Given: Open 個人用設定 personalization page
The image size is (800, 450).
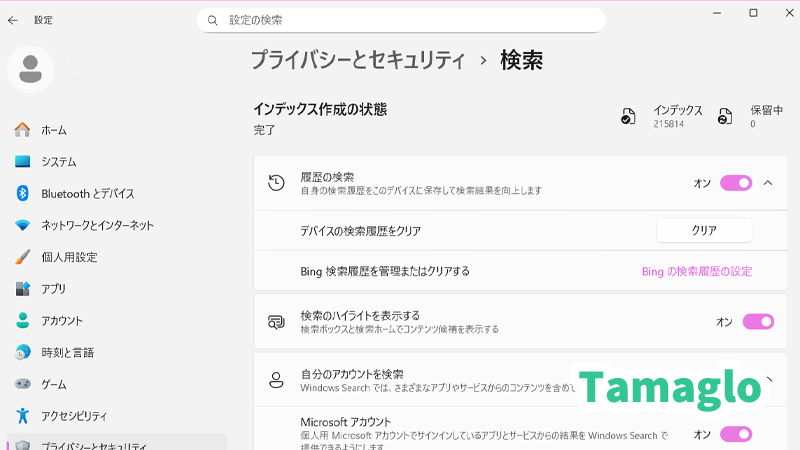Looking at the screenshot, I should pos(69,257).
